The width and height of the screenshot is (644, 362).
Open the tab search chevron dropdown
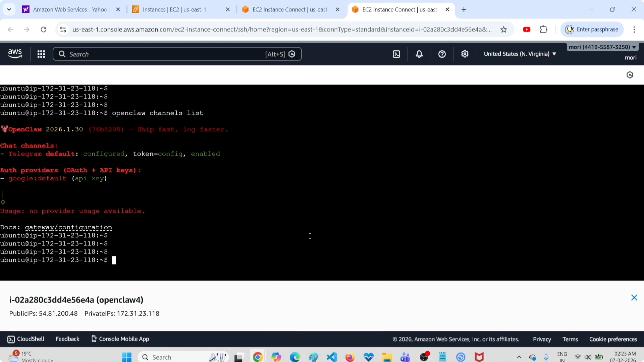point(9,9)
